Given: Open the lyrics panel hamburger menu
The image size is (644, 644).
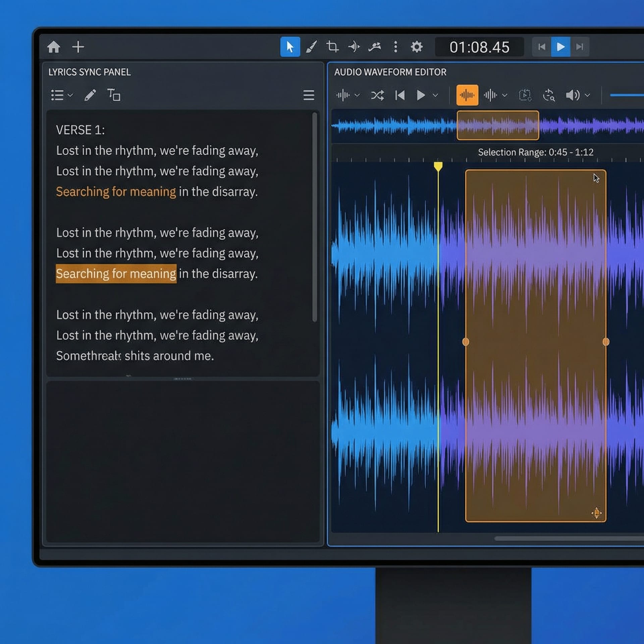Looking at the screenshot, I should pos(309,95).
